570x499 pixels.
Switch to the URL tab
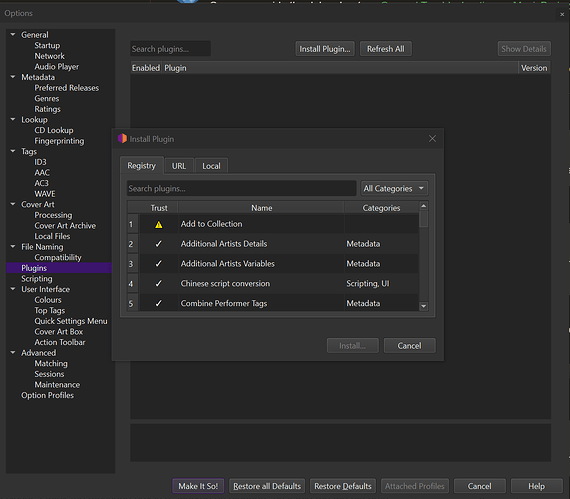tap(179, 166)
